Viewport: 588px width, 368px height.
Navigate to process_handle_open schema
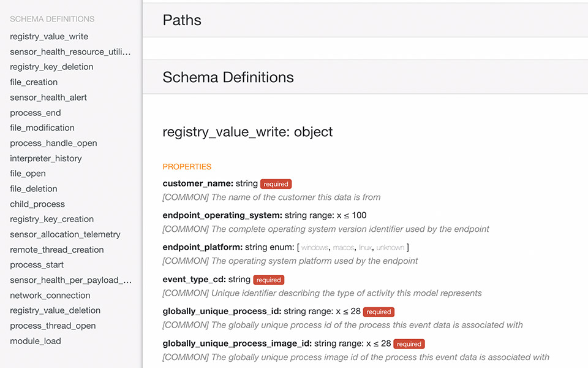53,143
